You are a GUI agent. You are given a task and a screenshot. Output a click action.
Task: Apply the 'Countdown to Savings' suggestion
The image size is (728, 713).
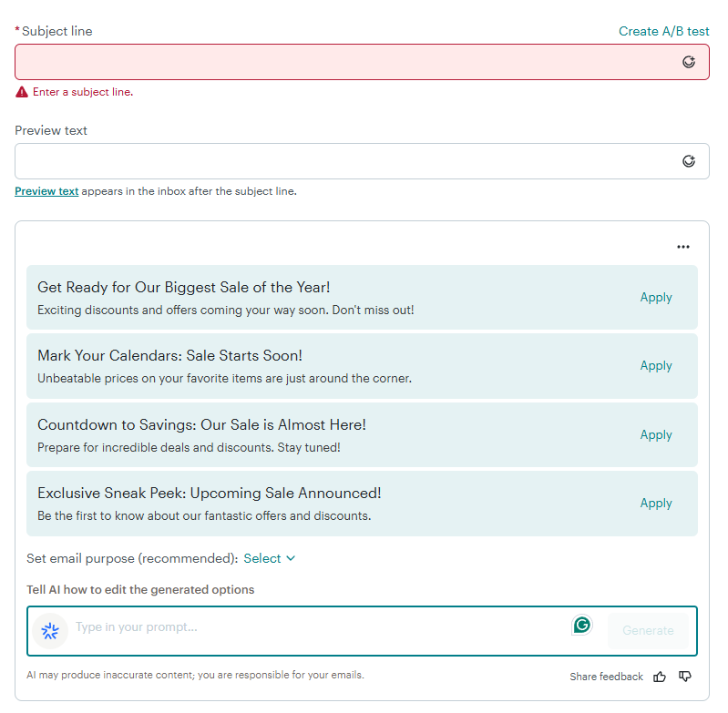tap(656, 434)
